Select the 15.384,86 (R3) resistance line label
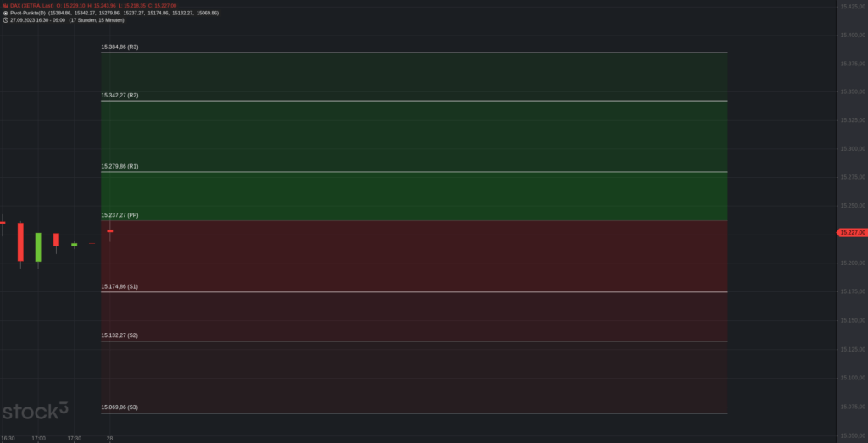Image resolution: width=868 pixels, height=443 pixels. point(120,47)
